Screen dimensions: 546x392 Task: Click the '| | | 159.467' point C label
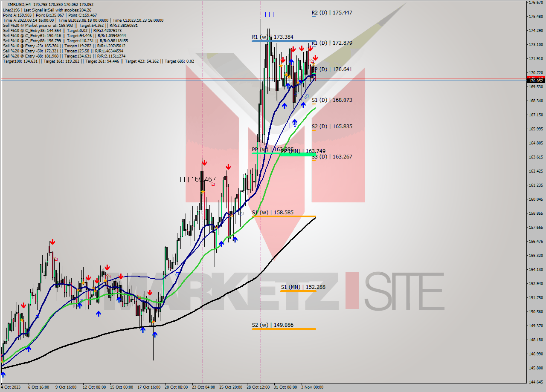197,180
